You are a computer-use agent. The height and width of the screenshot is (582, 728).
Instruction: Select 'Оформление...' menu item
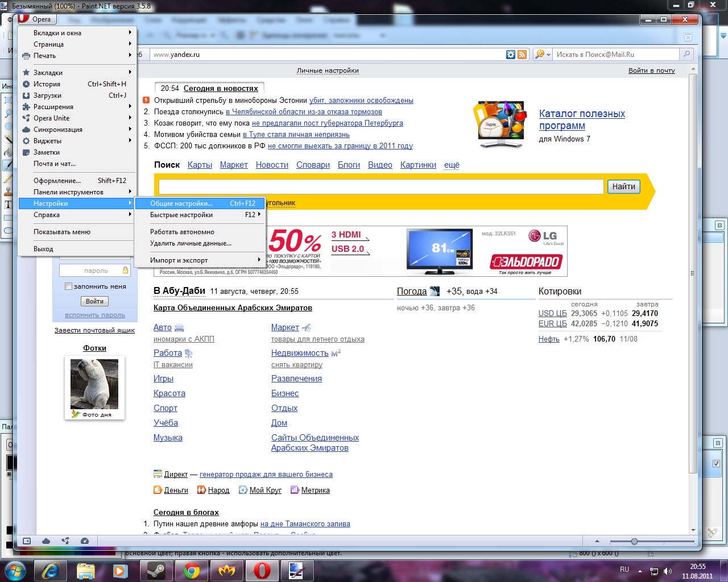coord(77,181)
